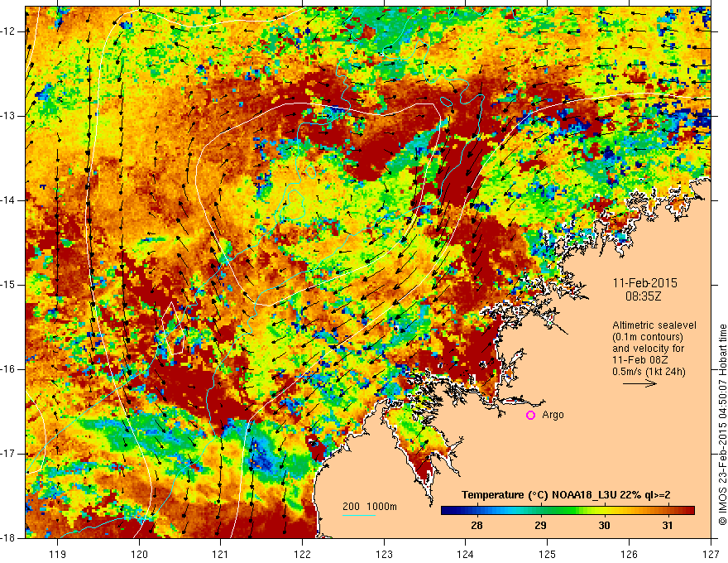Image resolution: width=728 pixels, height=563 pixels.
Task: Click longitude axis label 125
Action: 548,554
